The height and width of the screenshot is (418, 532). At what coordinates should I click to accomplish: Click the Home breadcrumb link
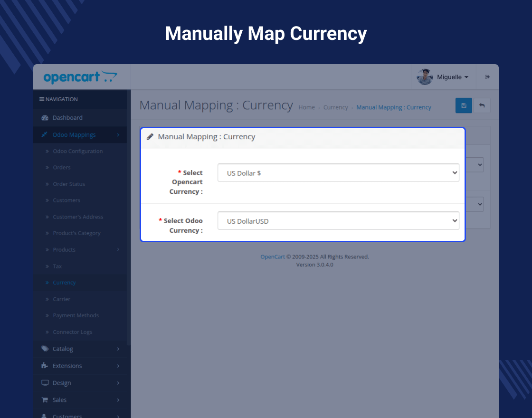(x=306, y=107)
